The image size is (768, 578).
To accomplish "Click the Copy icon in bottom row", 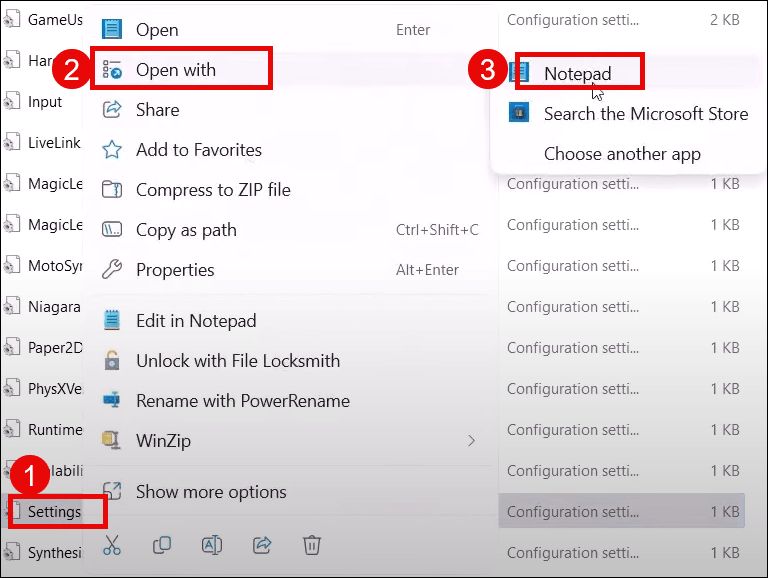I will [x=162, y=545].
